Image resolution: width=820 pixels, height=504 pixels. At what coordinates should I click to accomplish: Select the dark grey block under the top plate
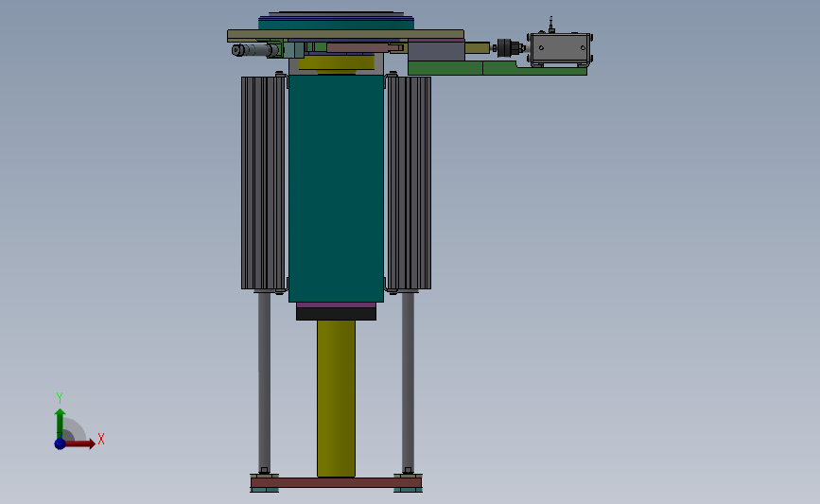[436, 52]
